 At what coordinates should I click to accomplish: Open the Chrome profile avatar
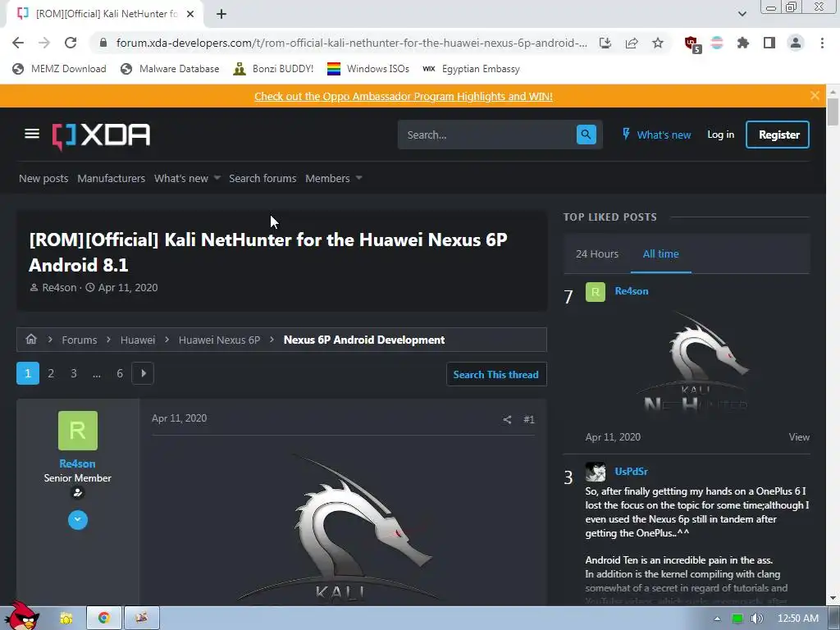click(796, 43)
